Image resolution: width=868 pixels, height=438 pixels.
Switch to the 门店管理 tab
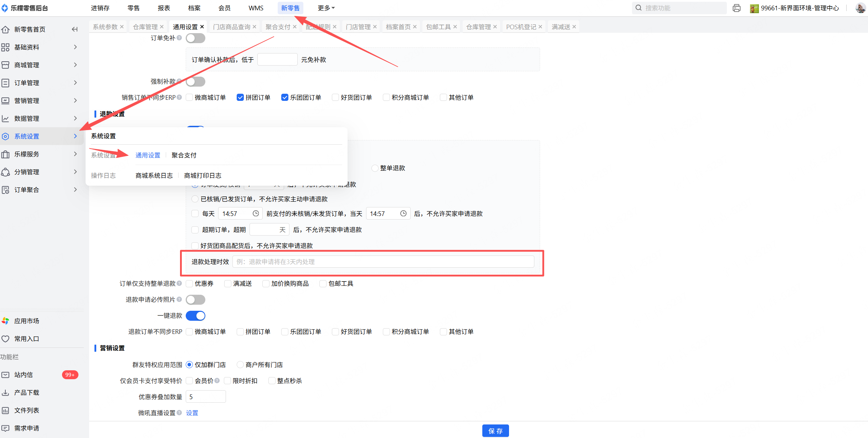tap(358, 27)
